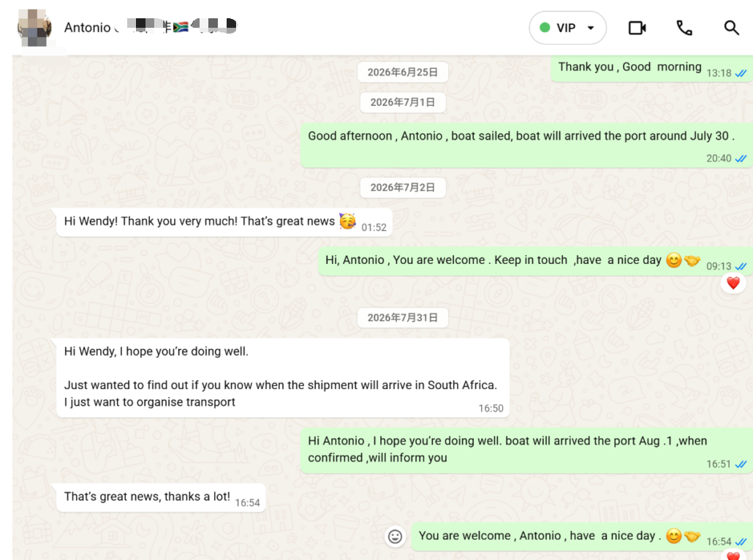This screenshot has width=753, height=560.
Task: Select the 2026年7月1日 date separator
Action: 402,102
